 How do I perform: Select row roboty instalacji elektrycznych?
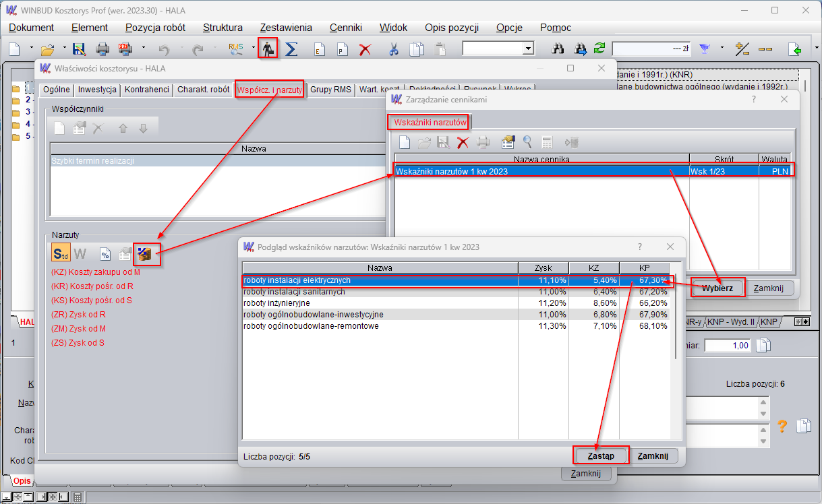[x=457, y=280]
